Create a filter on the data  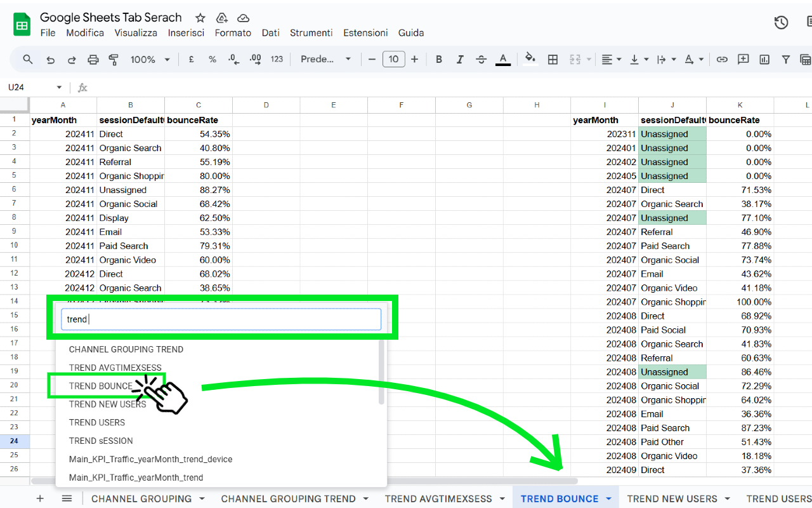785,59
